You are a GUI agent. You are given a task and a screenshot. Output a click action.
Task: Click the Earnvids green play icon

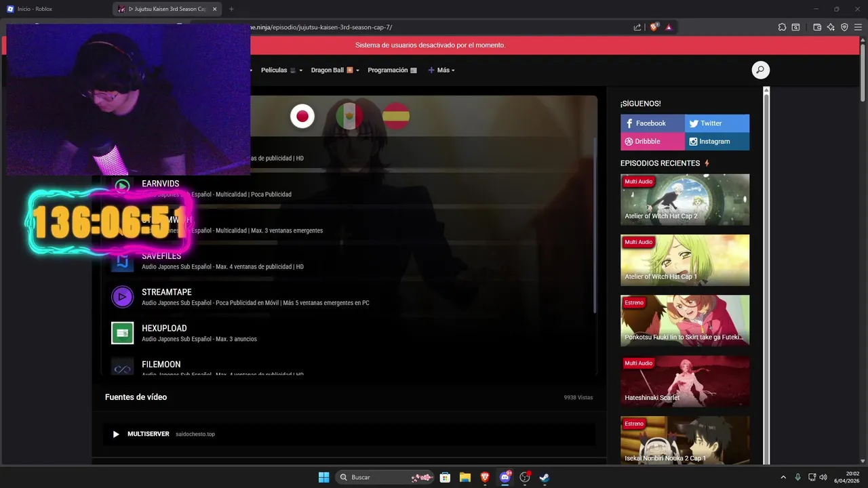pyautogui.click(x=122, y=186)
